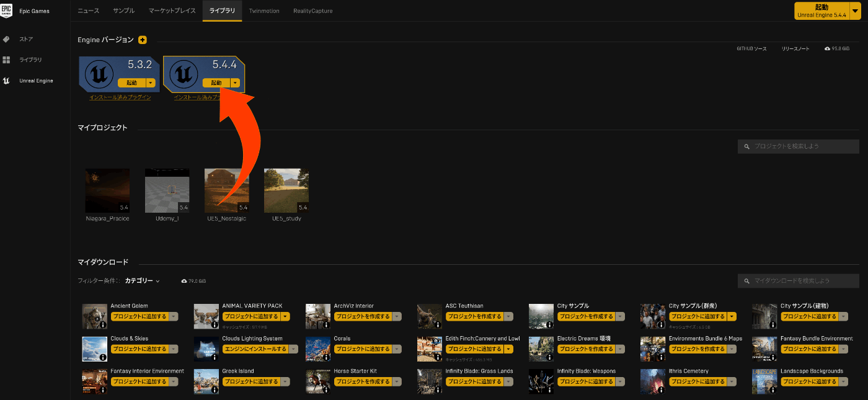Image resolution: width=868 pixels, height=400 pixels.
Task: Click the engine storage cloud icon 95.8 GiB
Action: pyautogui.click(x=828, y=48)
